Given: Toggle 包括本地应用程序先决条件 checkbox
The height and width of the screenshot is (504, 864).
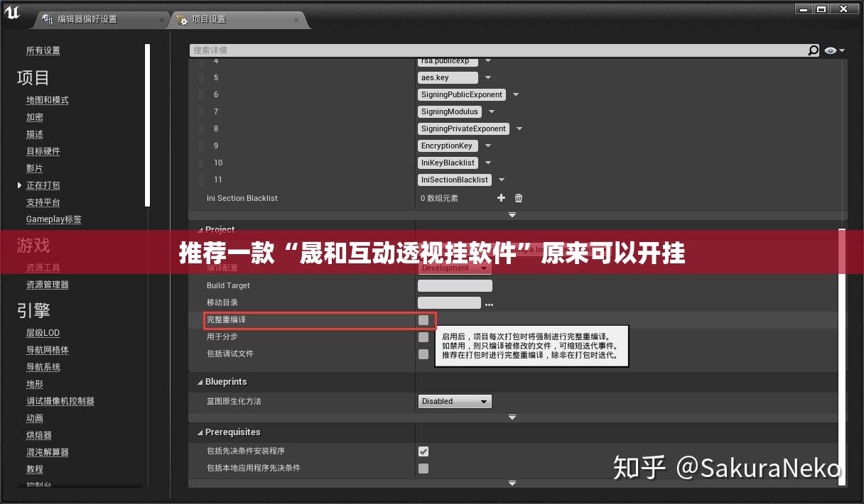Looking at the screenshot, I should (423, 469).
